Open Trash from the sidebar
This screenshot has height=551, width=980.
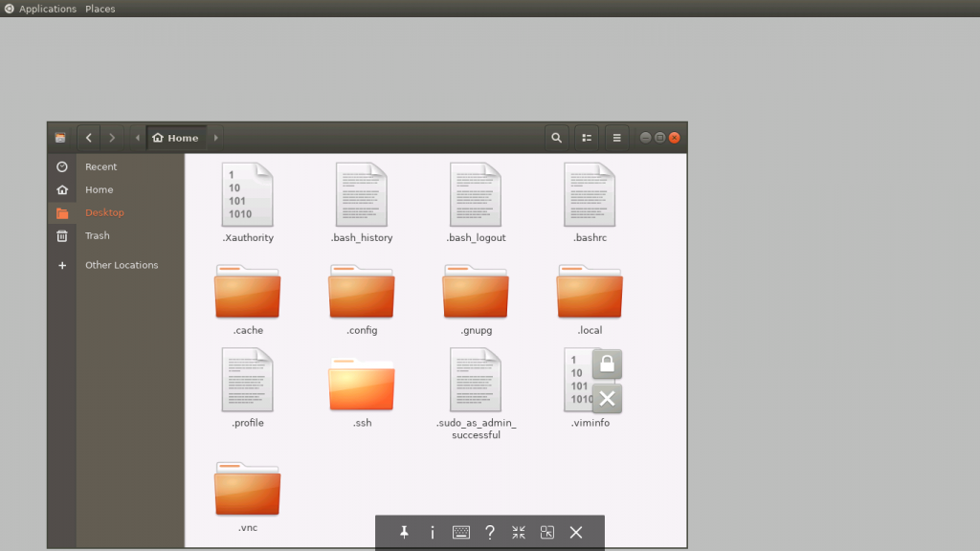point(97,235)
